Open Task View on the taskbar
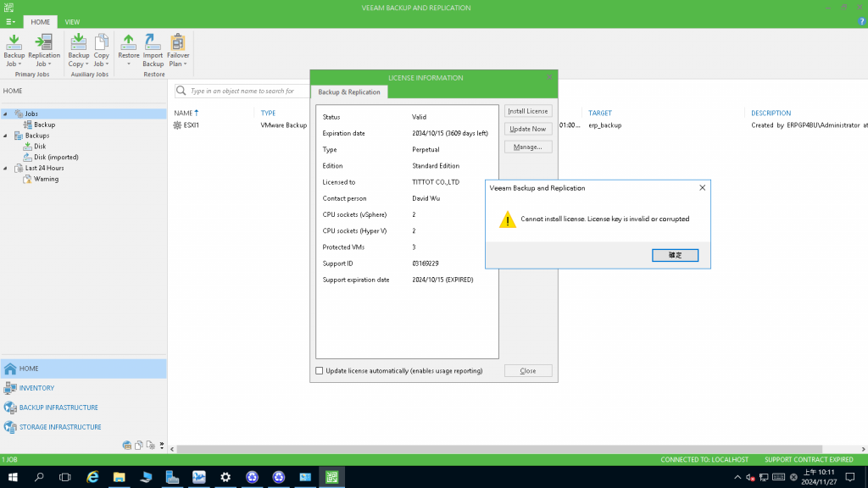 pyautogui.click(x=64, y=477)
